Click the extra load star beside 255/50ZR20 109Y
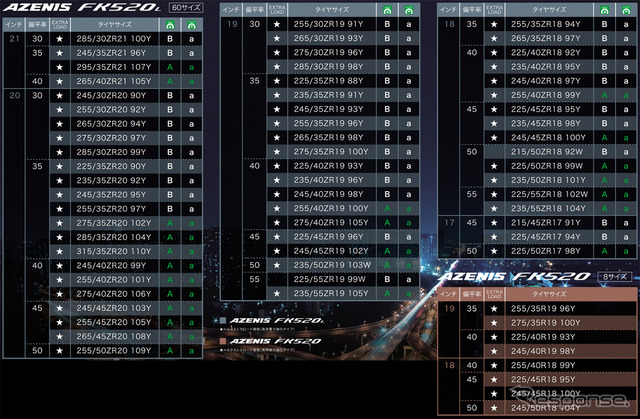The height and width of the screenshot is (419, 640). [x=60, y=350]
